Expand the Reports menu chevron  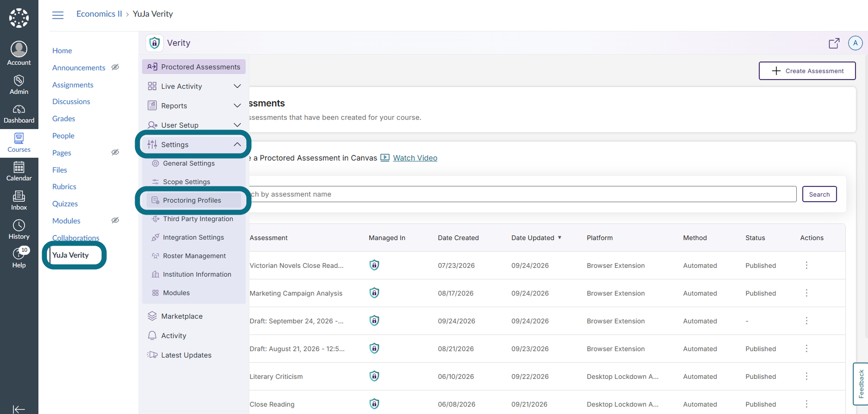237,105
